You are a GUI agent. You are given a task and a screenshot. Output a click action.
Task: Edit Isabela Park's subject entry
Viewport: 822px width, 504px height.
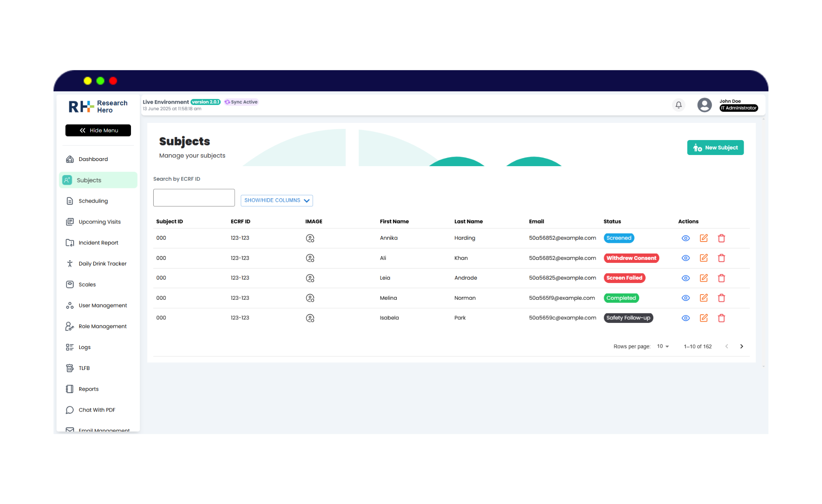tap(703, 318)
